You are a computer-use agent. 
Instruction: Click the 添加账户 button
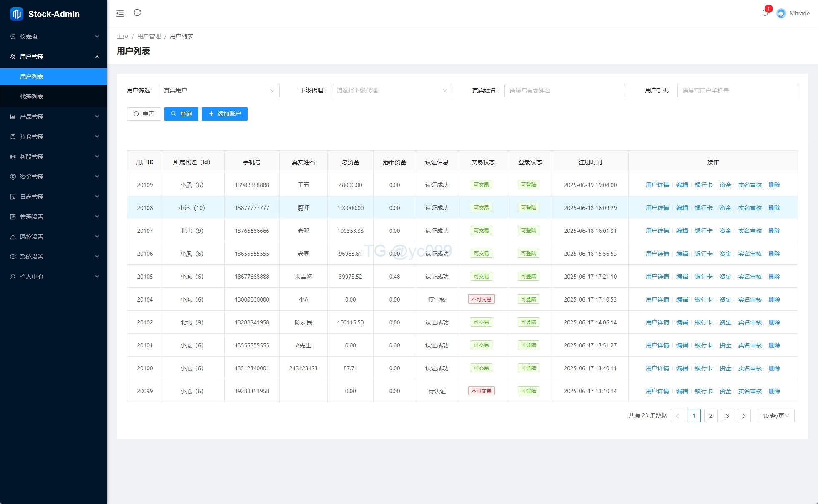[224, 114]
